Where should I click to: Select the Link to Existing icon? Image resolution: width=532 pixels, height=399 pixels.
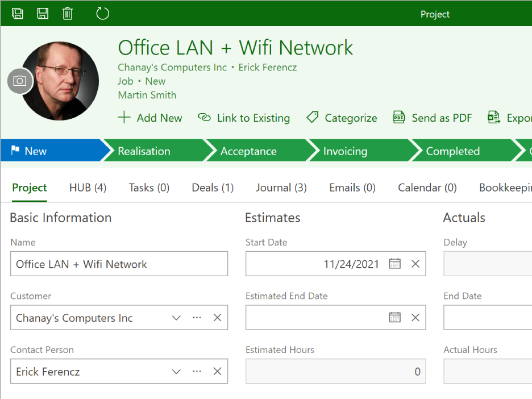(x=204, y=118)
